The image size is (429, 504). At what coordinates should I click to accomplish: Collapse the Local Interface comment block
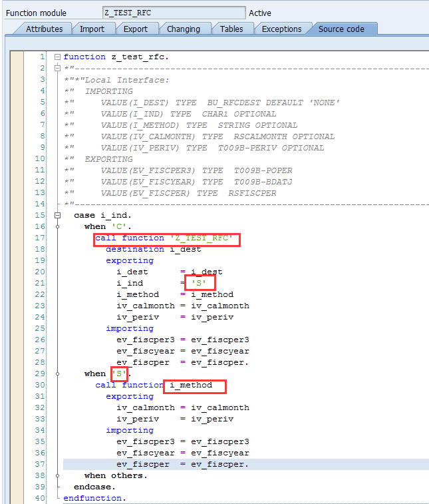click(58, 69)
